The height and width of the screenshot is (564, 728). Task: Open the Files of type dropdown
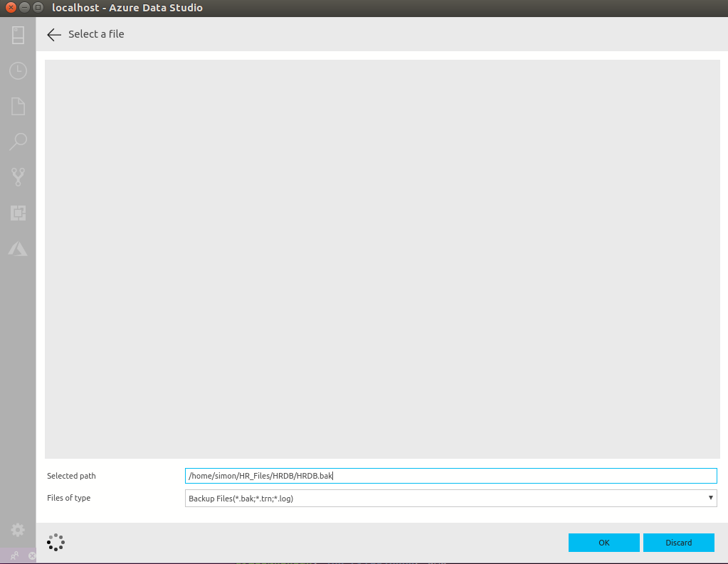(x=451, y=498)
